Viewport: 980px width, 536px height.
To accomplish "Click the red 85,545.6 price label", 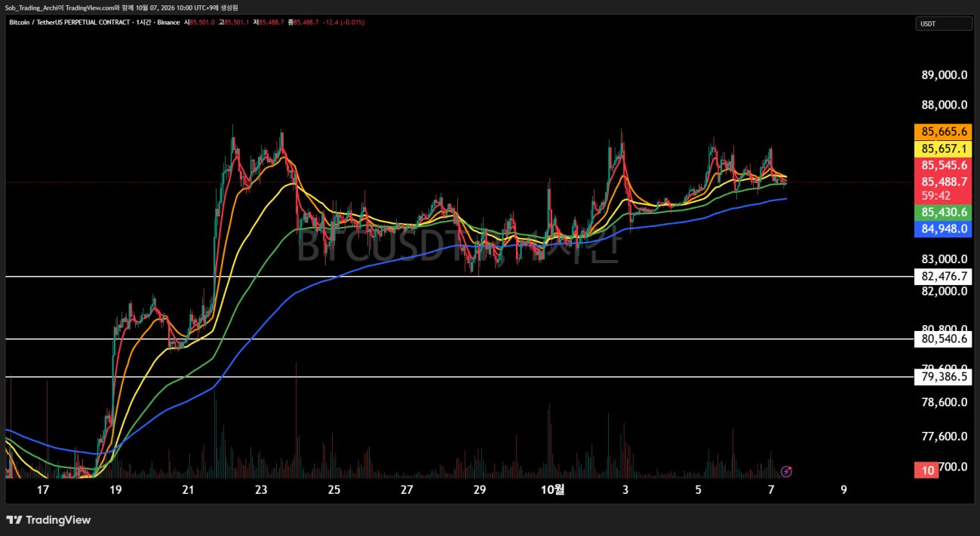I will click(x=944, y=165).
